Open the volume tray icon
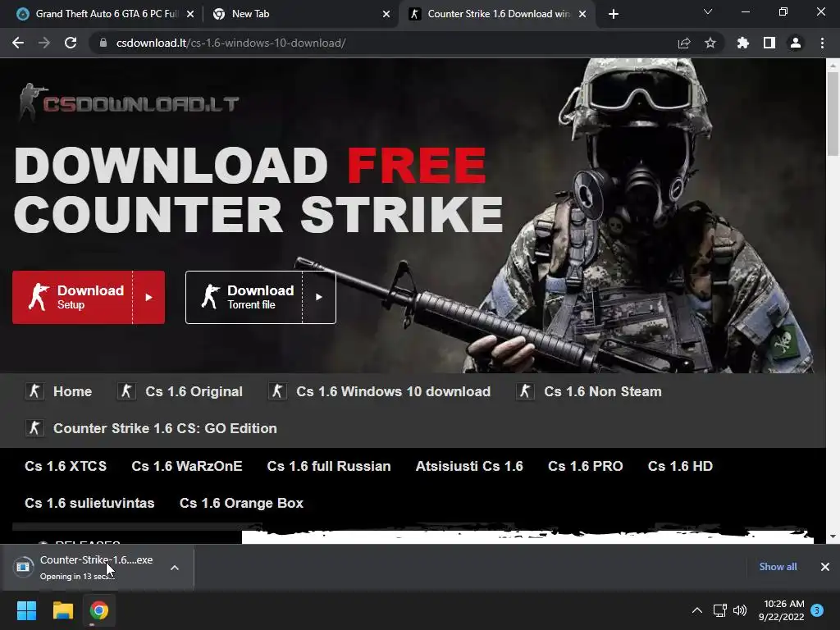The image size is (840, 630). 740,610
